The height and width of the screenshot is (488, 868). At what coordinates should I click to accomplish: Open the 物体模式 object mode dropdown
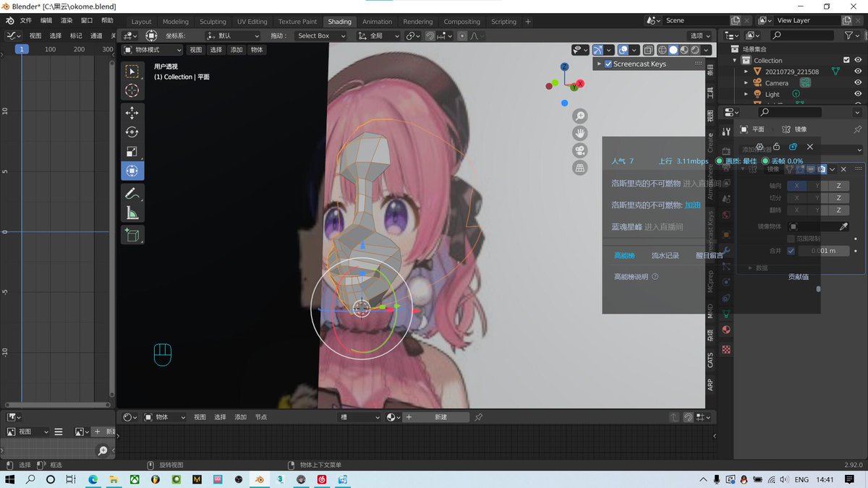[152, 50]
